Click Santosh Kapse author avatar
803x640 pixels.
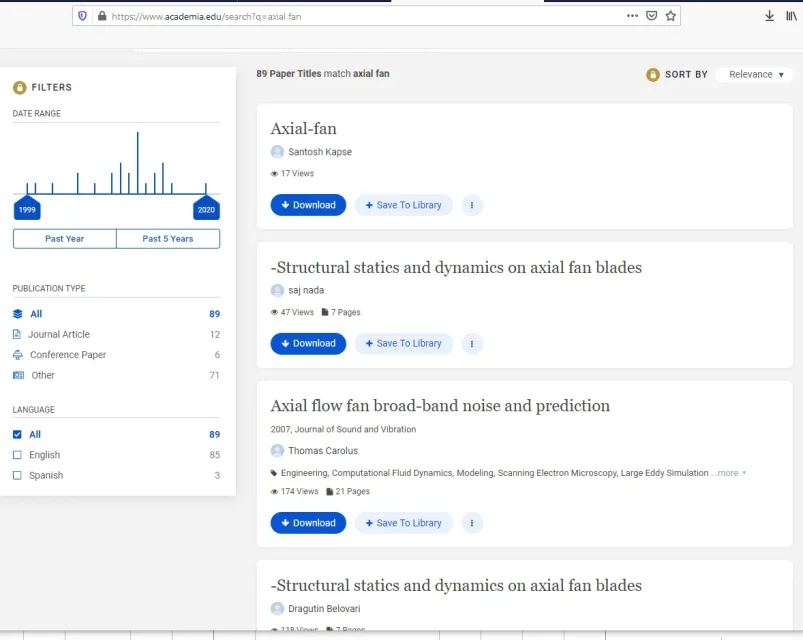(277, 152)
